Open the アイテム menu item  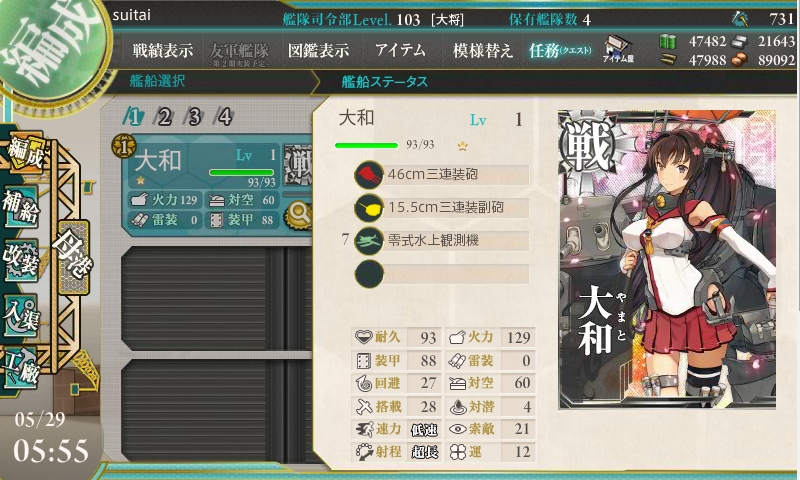(401, 50)
